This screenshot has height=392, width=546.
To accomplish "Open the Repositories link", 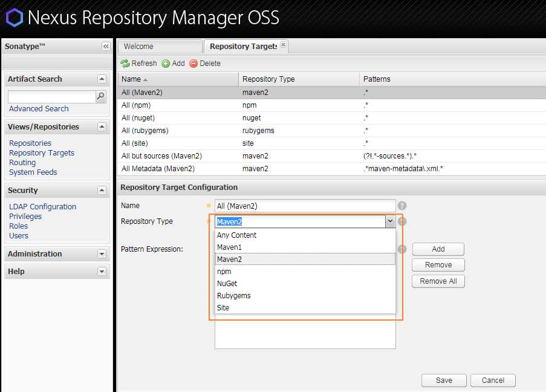I will point(30,143).
